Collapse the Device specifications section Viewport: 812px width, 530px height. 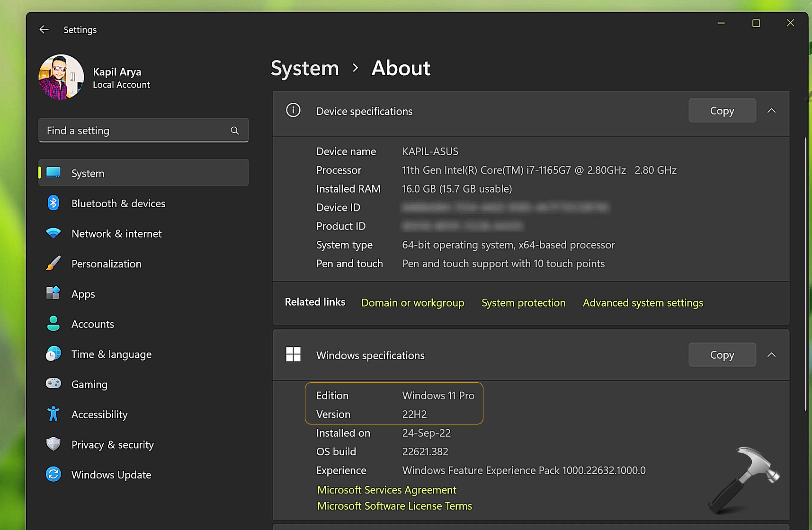pos(771,111)
